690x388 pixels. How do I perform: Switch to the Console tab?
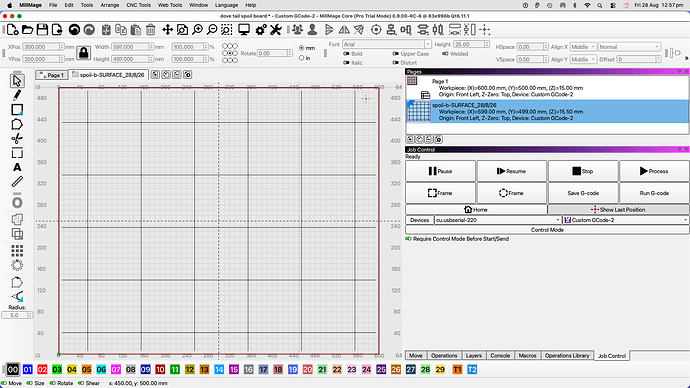[500, 355]
